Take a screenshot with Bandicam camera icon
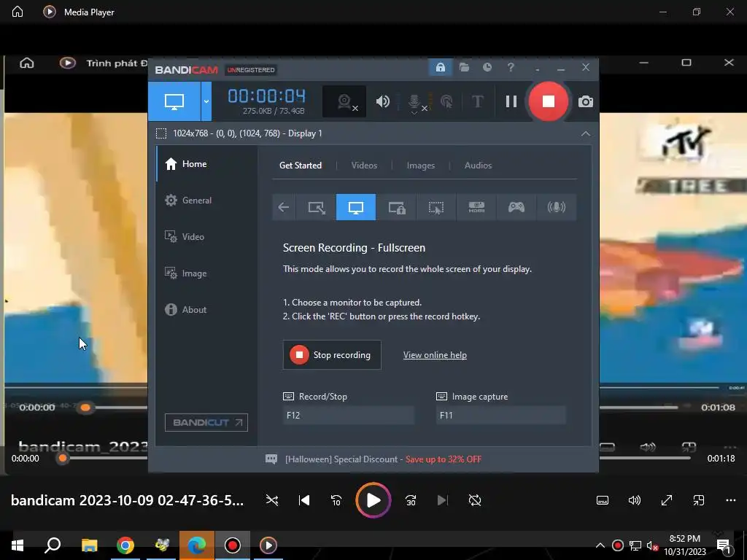Screen dimensions: 747x560 point(586,101)
